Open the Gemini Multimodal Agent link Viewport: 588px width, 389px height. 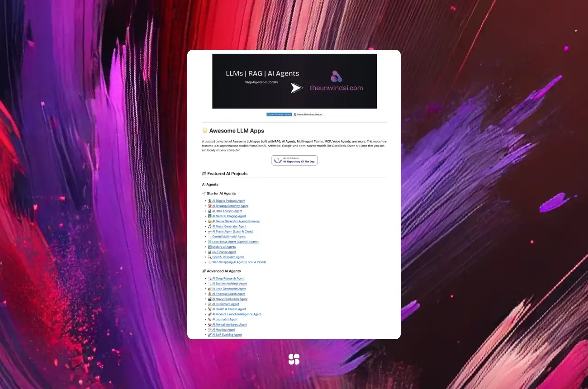226,237
